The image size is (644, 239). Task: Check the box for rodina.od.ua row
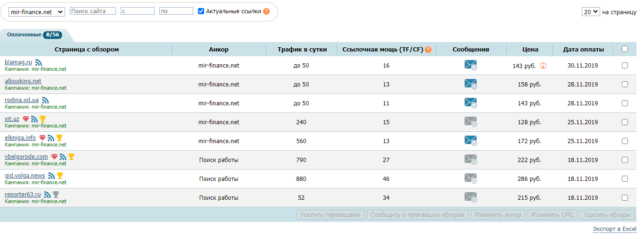pos(625,103)
